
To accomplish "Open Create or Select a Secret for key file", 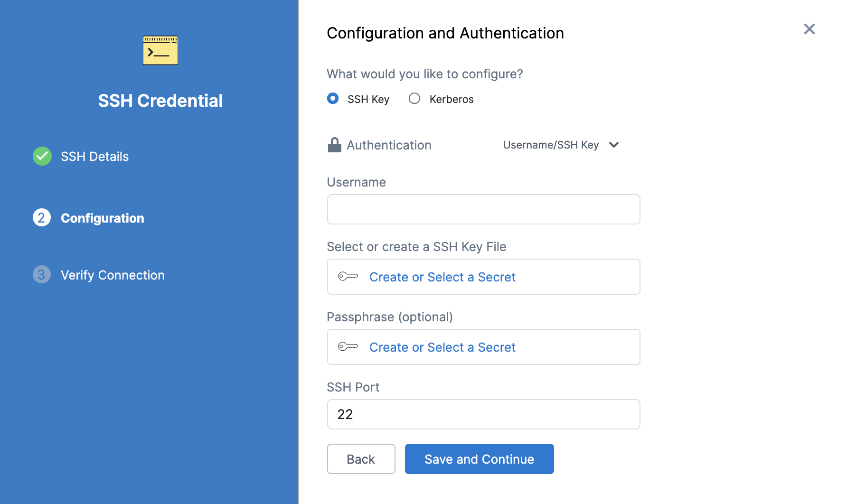I will (x=442, y=277).
